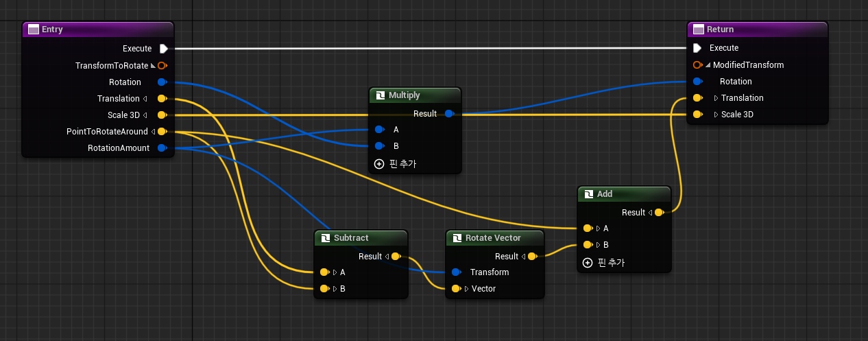Click the ModifiedTransform pin on Return node
Screen dimensions: 868x341
pos(697,65)
